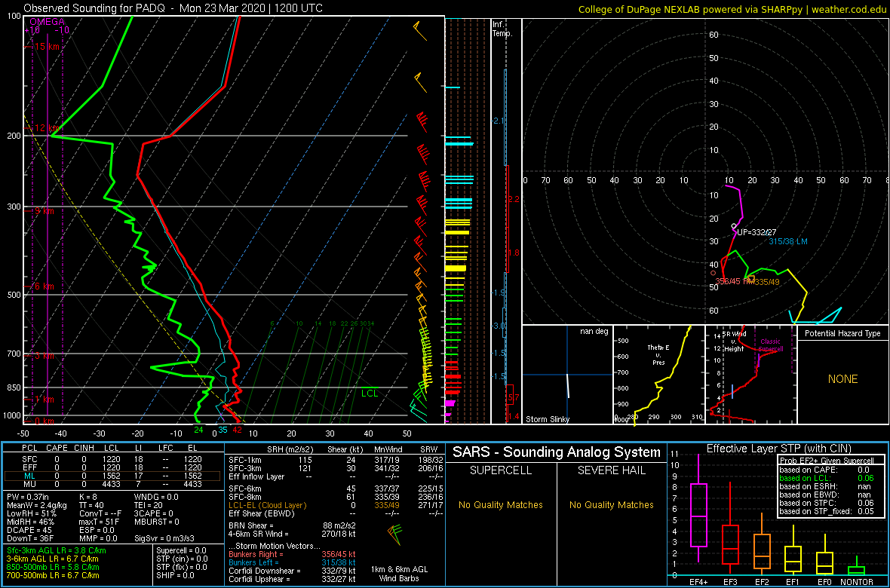Click the 'Potential Hazard Type' header

(x=843, y=334)
